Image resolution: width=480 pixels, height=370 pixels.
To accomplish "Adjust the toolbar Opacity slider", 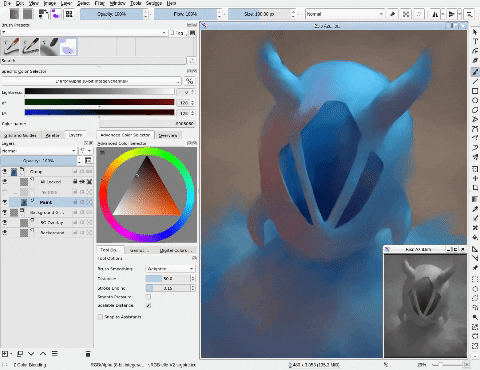I will 112,14.
